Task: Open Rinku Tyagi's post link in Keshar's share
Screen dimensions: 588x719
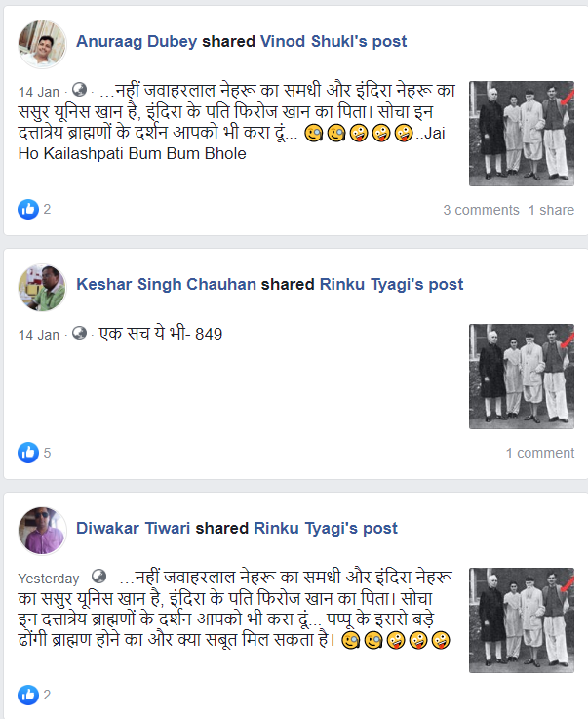Action: (x=391, y=284)
